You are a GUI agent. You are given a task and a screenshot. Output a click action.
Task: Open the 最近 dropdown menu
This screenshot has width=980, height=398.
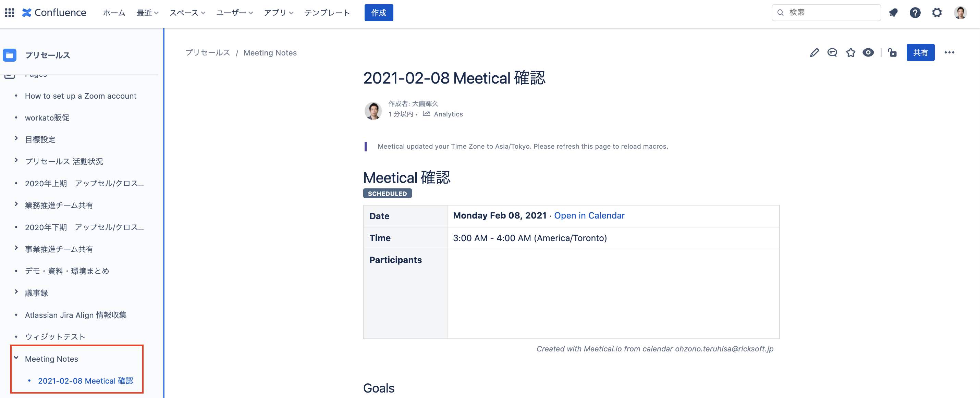click(147, 13)
